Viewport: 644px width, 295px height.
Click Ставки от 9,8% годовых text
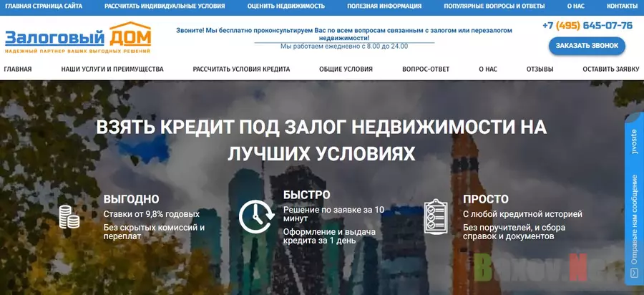[152, 214]
